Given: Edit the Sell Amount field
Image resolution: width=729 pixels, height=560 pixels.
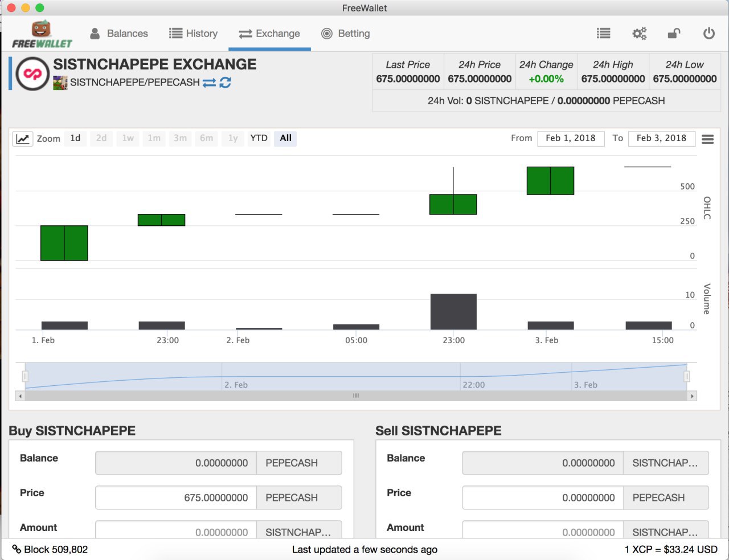Looking at the screenshot, I should 543,530.
